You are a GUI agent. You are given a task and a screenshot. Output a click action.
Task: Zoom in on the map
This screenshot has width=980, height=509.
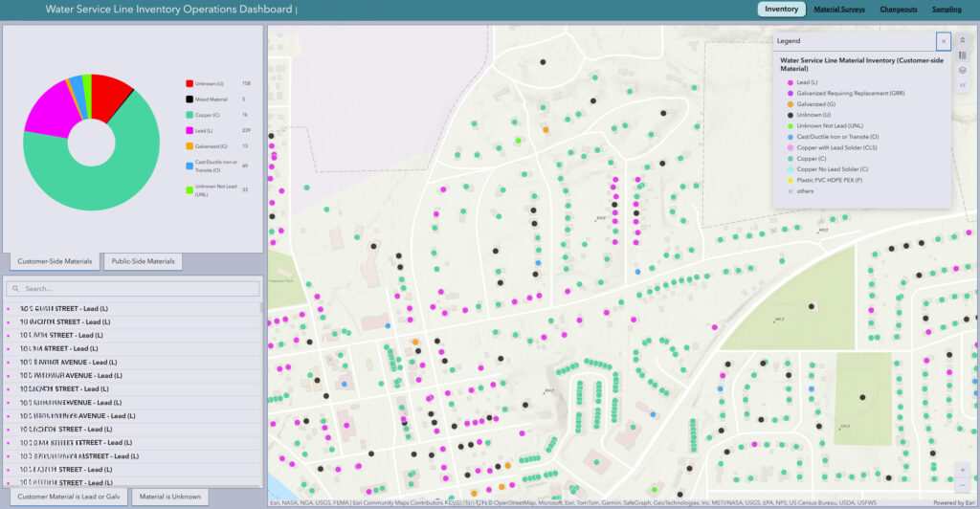click(963, 470)
